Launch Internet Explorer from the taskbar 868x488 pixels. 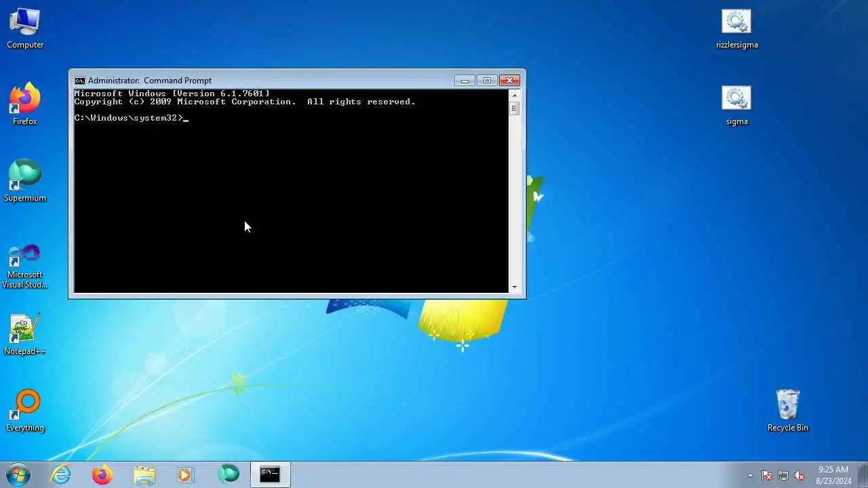(61, 475)
